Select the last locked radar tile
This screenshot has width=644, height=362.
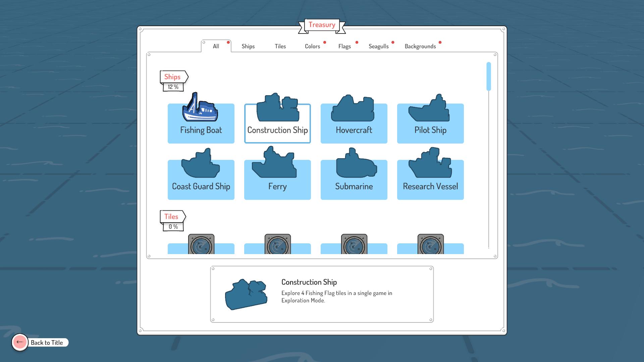(x=430, y=245)
